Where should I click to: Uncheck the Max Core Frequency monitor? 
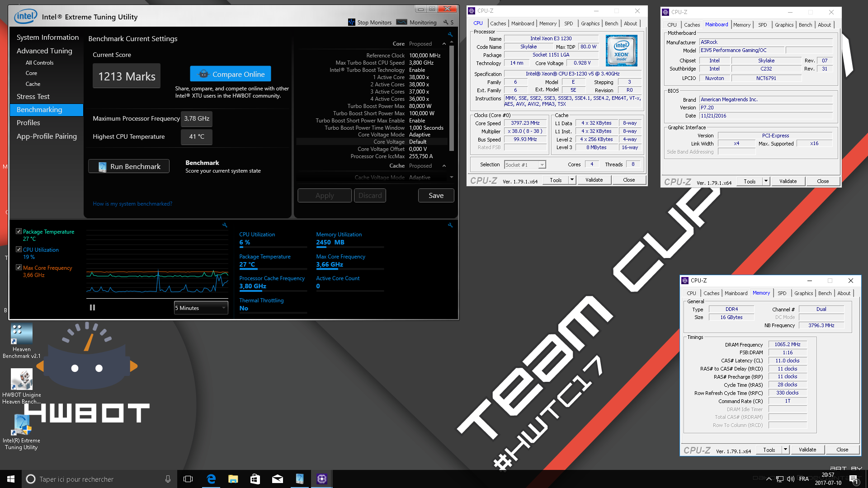tap(19, 267)
